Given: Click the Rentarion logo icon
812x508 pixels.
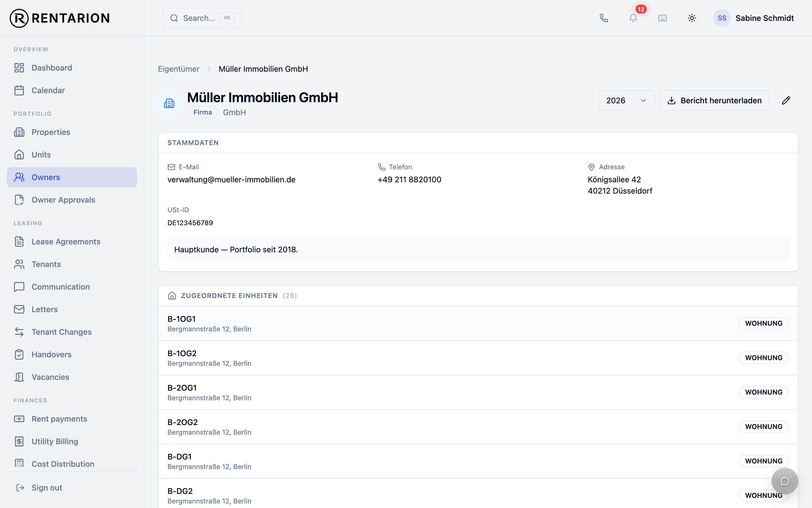Looking at the screenshot, I should point(19,18).
